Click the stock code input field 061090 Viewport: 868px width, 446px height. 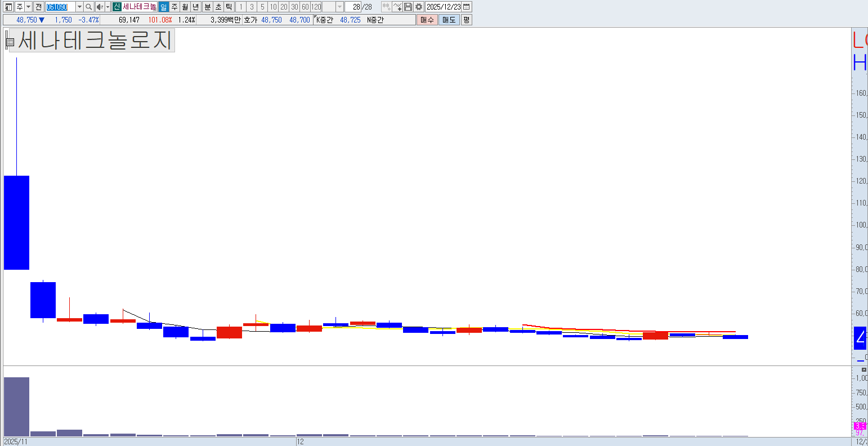pyautogui.click(x=60, y=7)
